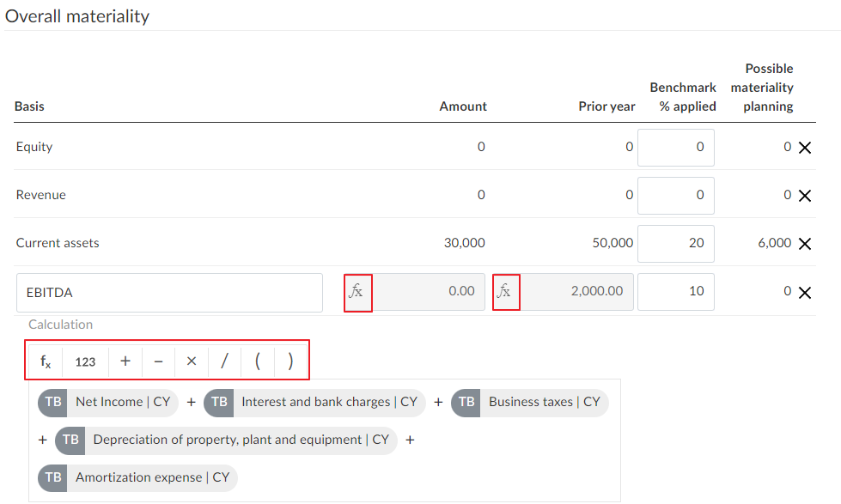The height and width of the screenshot is (504, 841).
Task: Insert a function with the fx toolbar button
Action: click(x=46, y=361)
